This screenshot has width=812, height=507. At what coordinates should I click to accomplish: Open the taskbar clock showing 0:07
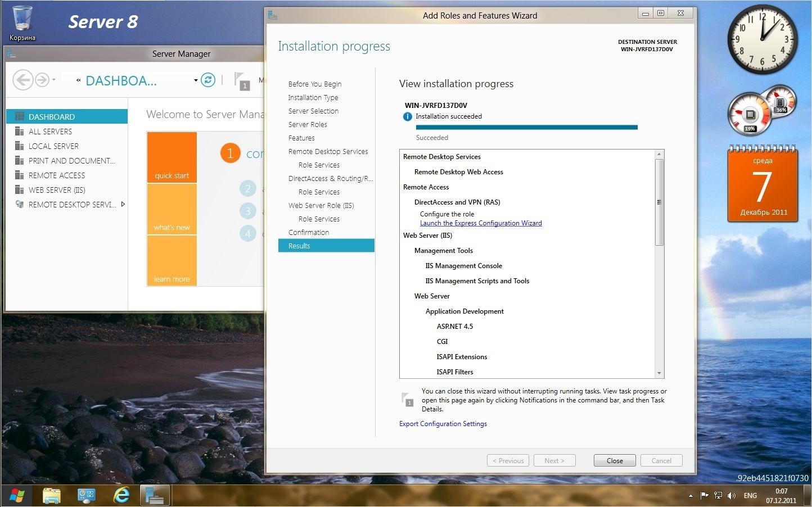click(781, 496)
